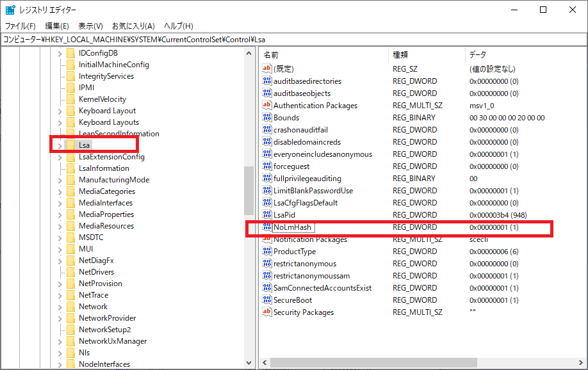588x370 pixels.
Task: Expand the Keyboard Layout tree node
Action: point(60,111)
